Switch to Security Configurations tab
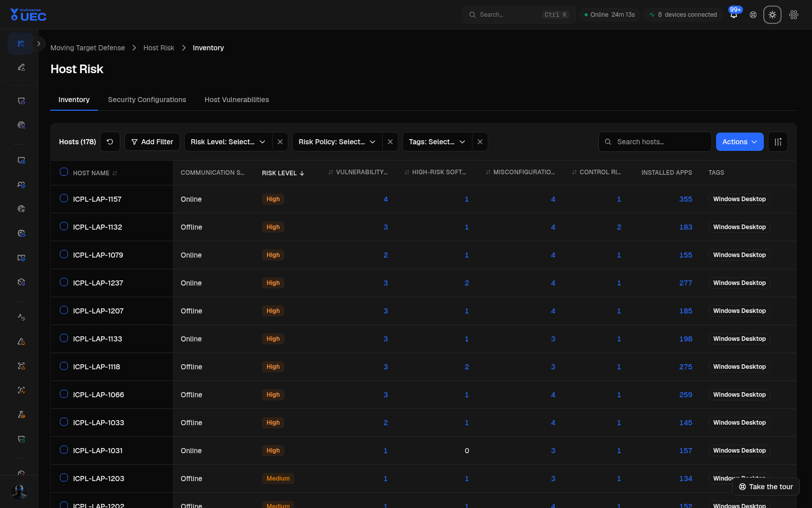812x508 pixels. (x=147, y=100)
